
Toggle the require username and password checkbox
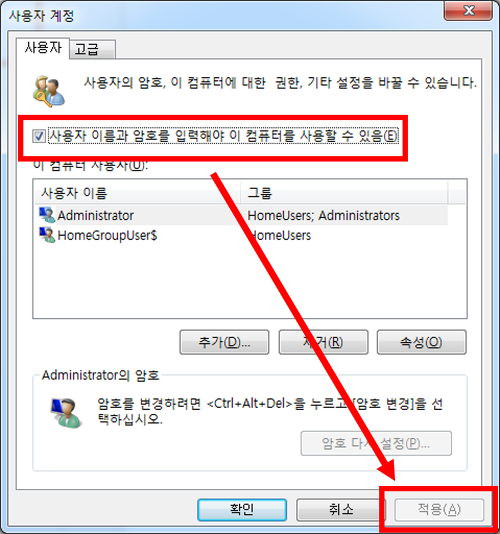38,136
